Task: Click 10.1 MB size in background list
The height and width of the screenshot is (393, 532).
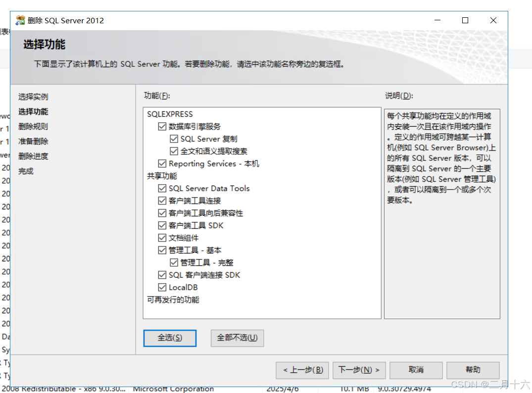Action: pos(354,389)
